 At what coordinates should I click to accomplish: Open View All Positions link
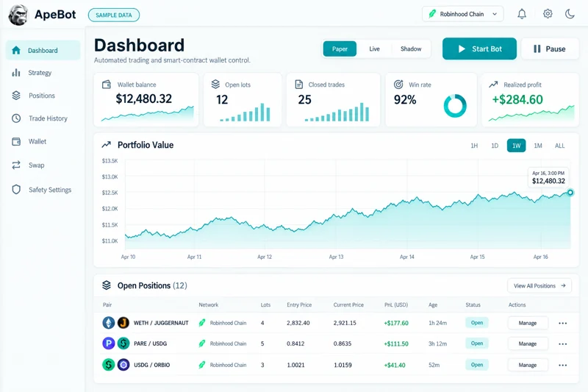539,286
